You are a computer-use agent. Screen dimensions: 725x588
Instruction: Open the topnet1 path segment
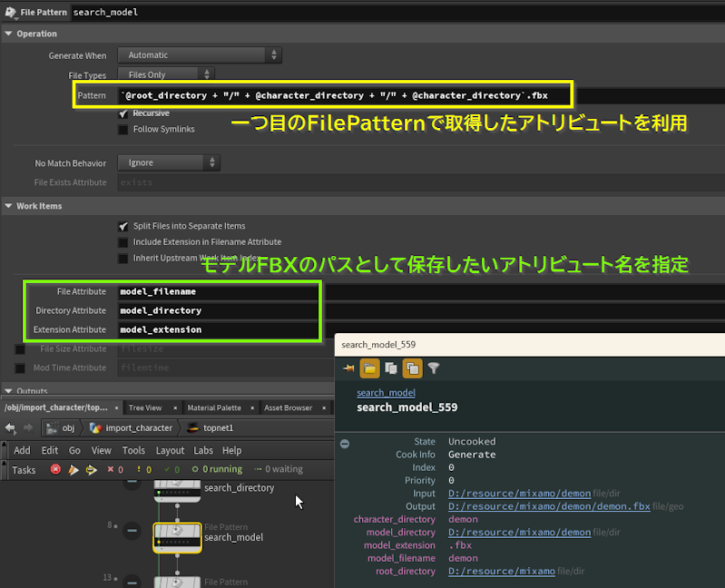211,428
